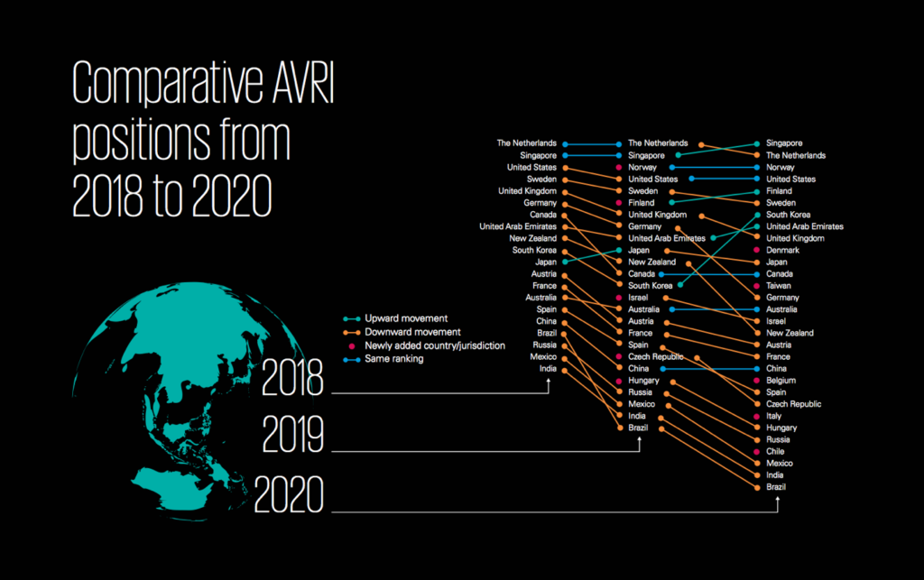Viewport: 924px width, 580px height.
Task: Click The Netherlands in the 2019 column
Action: click(x=658, y=143)
